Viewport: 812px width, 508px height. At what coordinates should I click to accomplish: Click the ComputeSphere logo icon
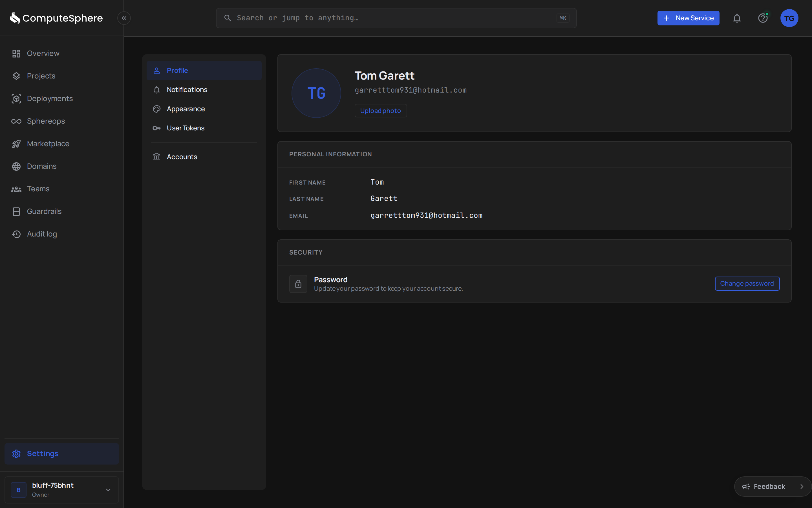coord(15,18)
